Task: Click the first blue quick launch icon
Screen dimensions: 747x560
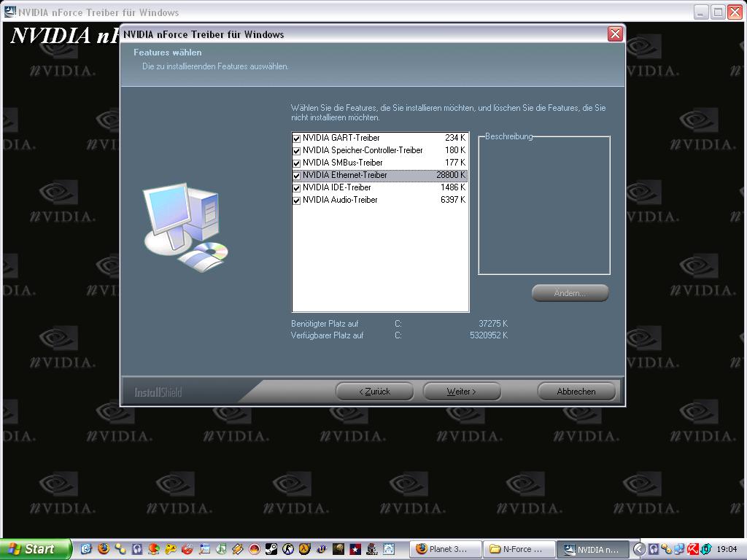Action: click(x=86, y=549)
